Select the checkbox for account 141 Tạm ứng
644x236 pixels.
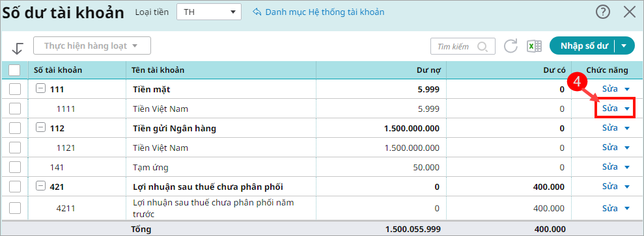[x=15, y=167]
